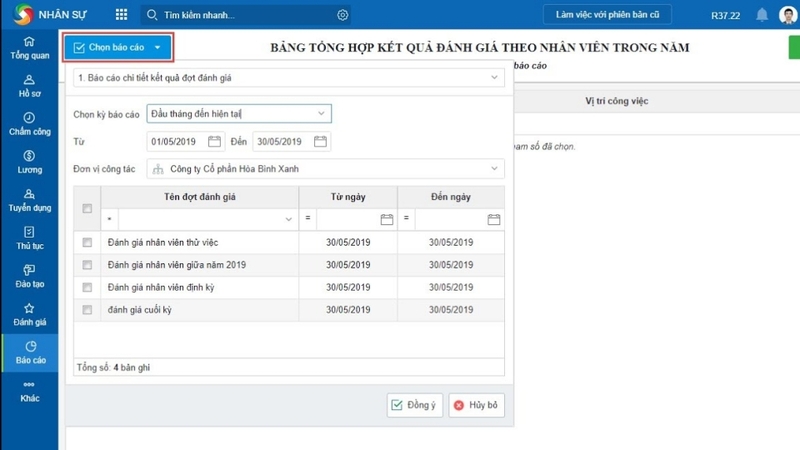The width and height of the screenshot is (800, 450).
Task: Select all evaluation rounds checkbox in header
Action: (87, 208)
